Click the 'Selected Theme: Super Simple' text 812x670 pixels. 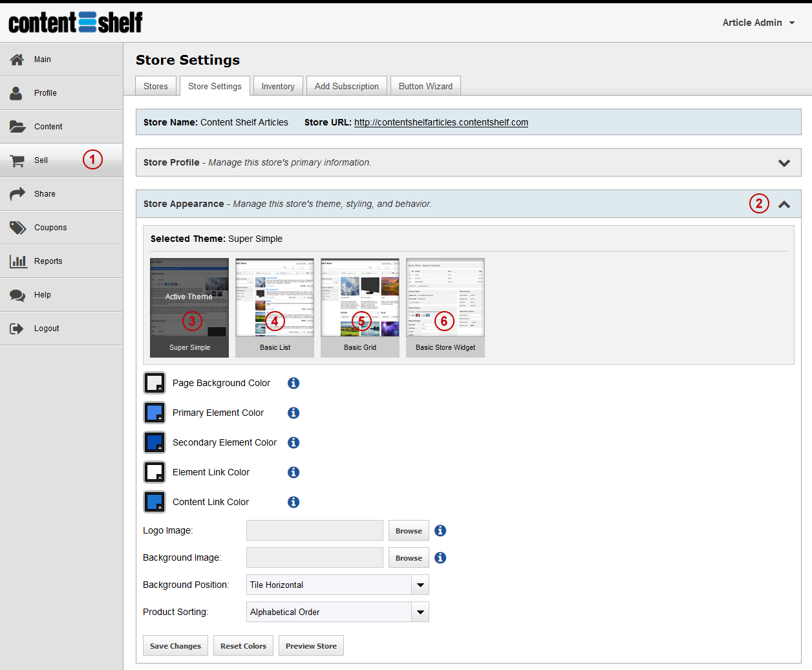pyautogui.click(x=217, y=239)
